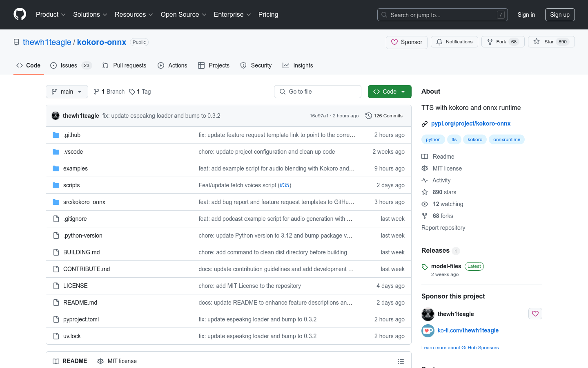Expand the main branch dropdown
Viewport: 588px width, 368px height.
point(67,92)
